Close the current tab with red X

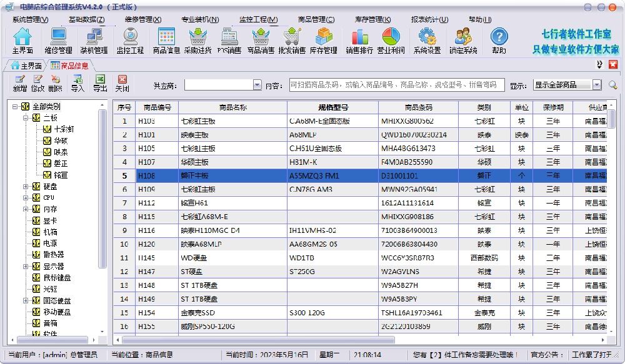613,64
